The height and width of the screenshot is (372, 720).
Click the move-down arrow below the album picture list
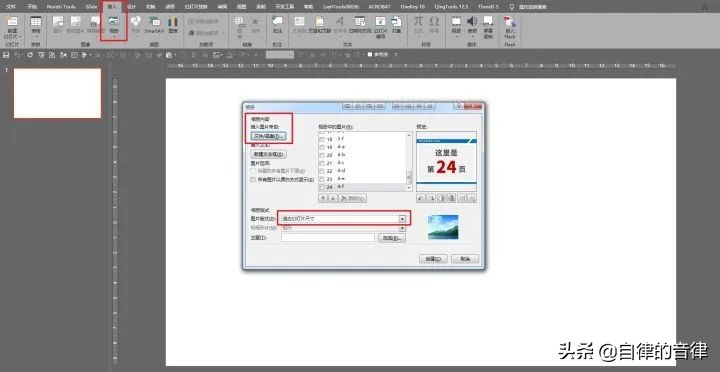(333, 198)
